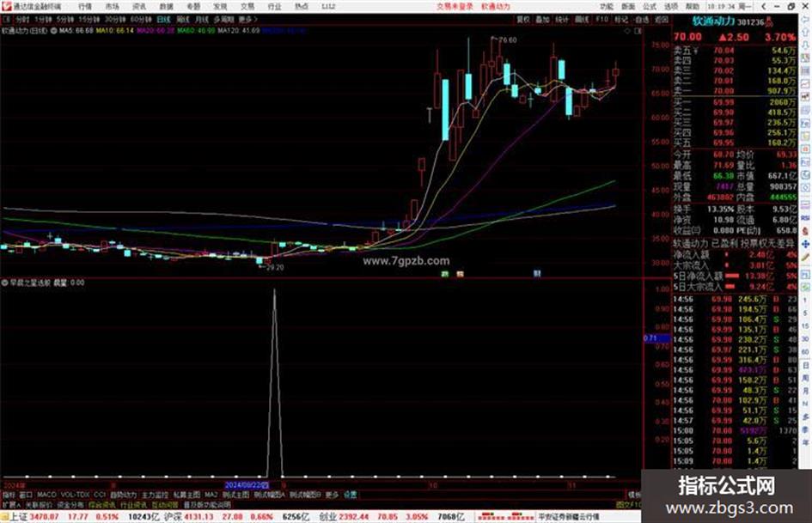The width and height of the screenshot is (812, 523).
Task: Open the 市场 menu
Action: tap(113, 7)
